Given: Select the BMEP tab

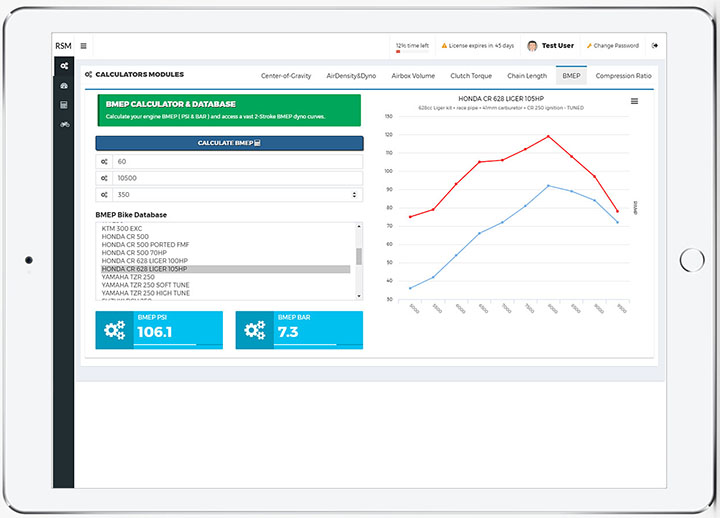Looking at the screenshot, I should tap(571, 76).
